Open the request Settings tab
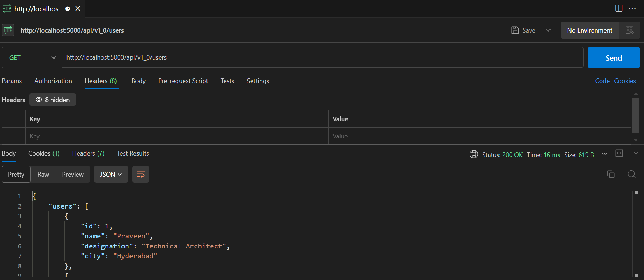This screenshot has width=644, height=280. (x=258, y=81)
